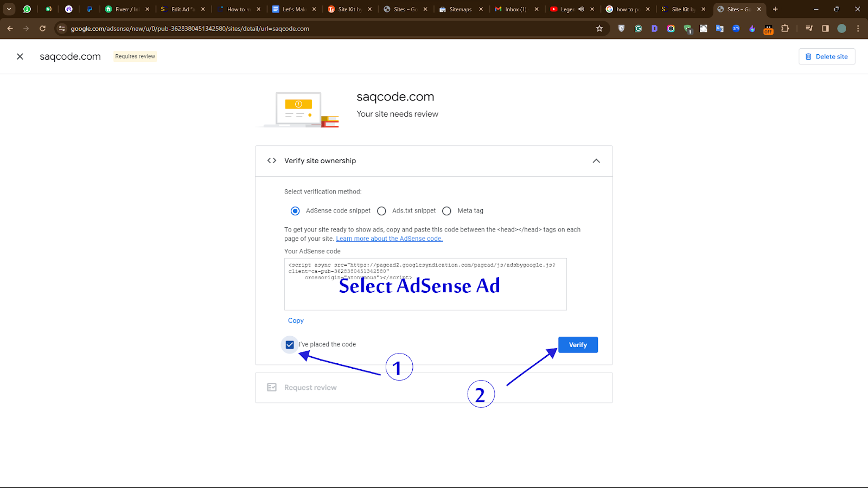Open the shield extension icon
Screen dimensions: 868x488
pyautogui.click(x=622, y=29)
